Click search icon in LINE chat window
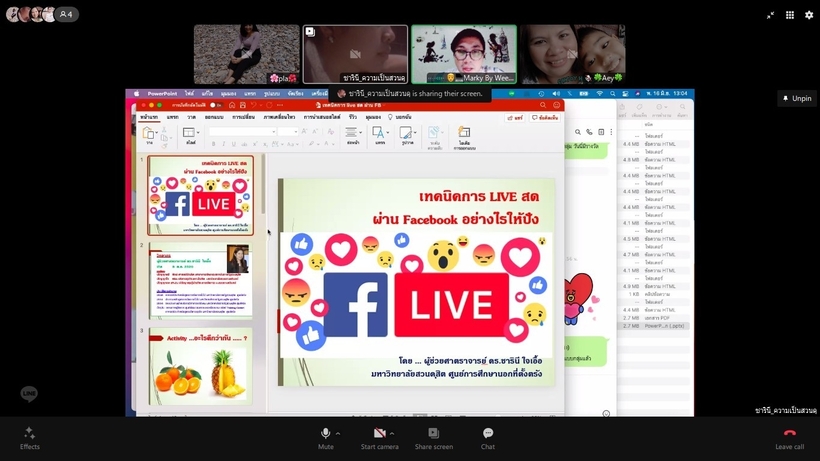The width and height of the screenshot is (820, 461). (x=578, y=132)
